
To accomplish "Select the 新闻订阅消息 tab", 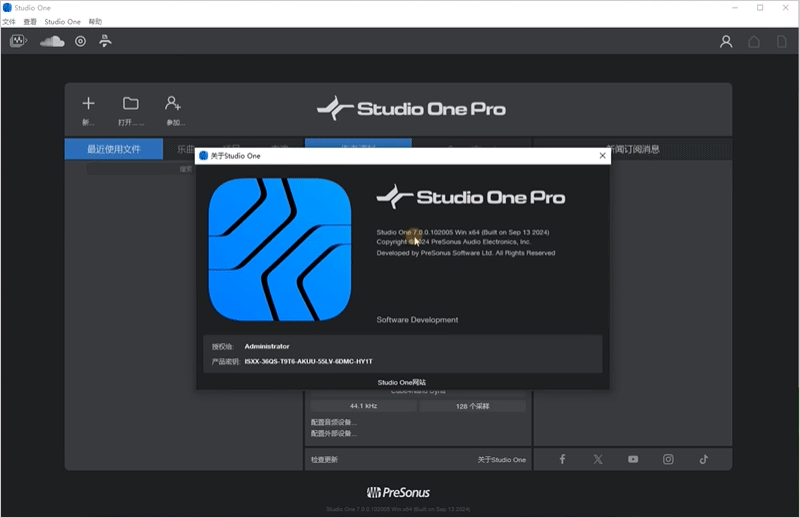I will pyautogui.click(x=633, y=149).
